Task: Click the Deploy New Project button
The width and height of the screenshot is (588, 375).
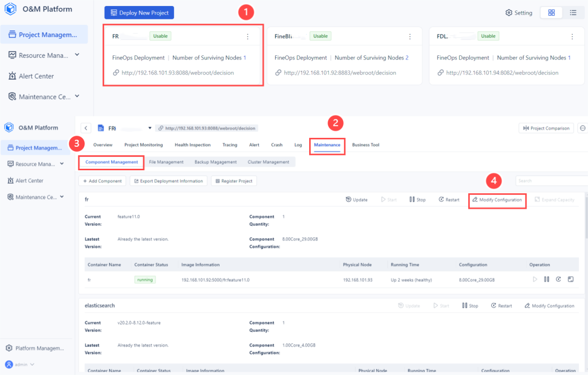Action: [139, 13]
